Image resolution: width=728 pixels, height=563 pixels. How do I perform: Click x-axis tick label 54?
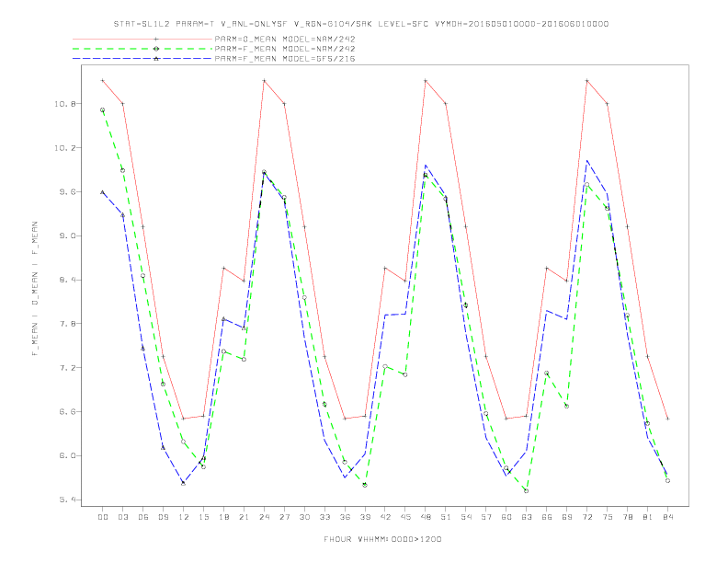(466, 517)
